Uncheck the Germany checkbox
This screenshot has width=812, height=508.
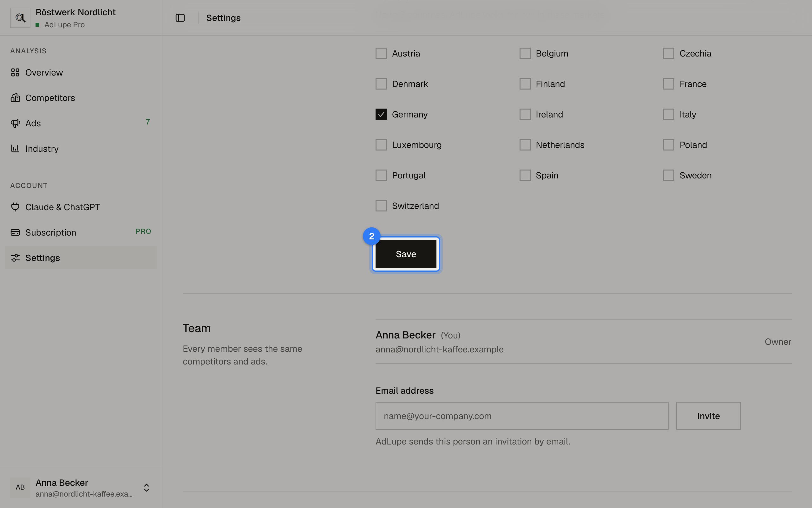tap(381, 114)
